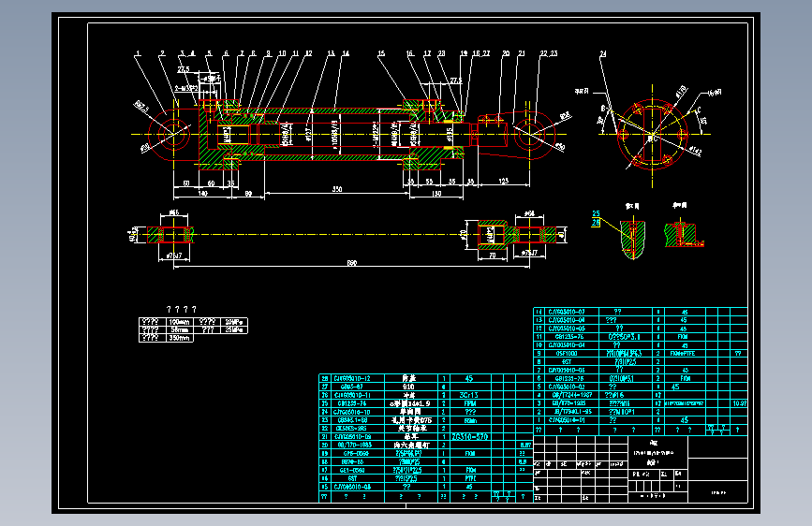Click part code CJYG05010-12 in row 28
Screen dimensions: 812x526
352,378
